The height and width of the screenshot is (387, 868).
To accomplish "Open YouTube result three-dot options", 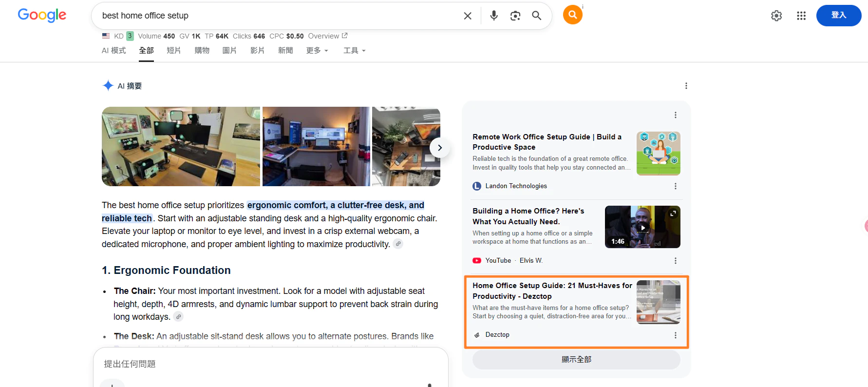I will [676, 261].
